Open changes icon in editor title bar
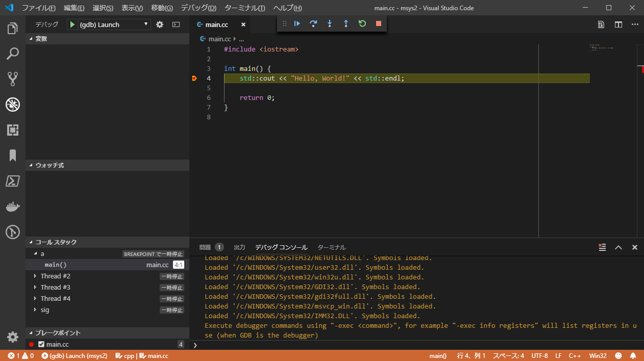The image size is (644, 361). [602, 24]
